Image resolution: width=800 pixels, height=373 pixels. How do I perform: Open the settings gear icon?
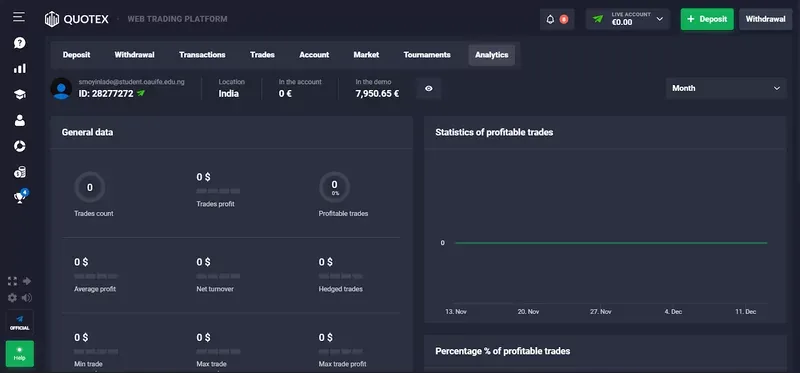click(x=12, y=297)
